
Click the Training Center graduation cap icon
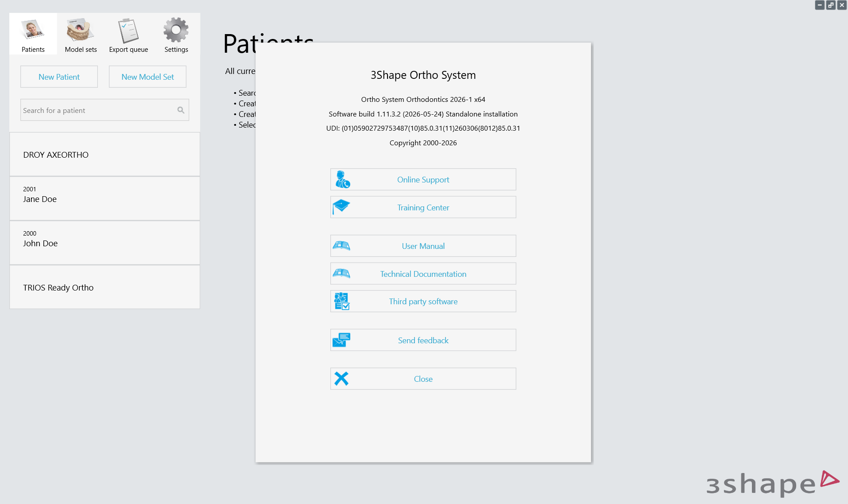pyautogui.click(x=341, y=207)
